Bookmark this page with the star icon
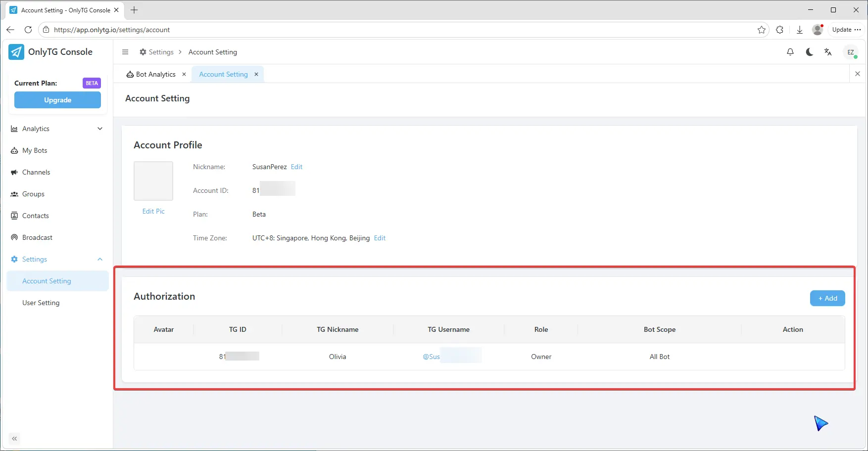868x451 pixels. (x=762, y=30)
